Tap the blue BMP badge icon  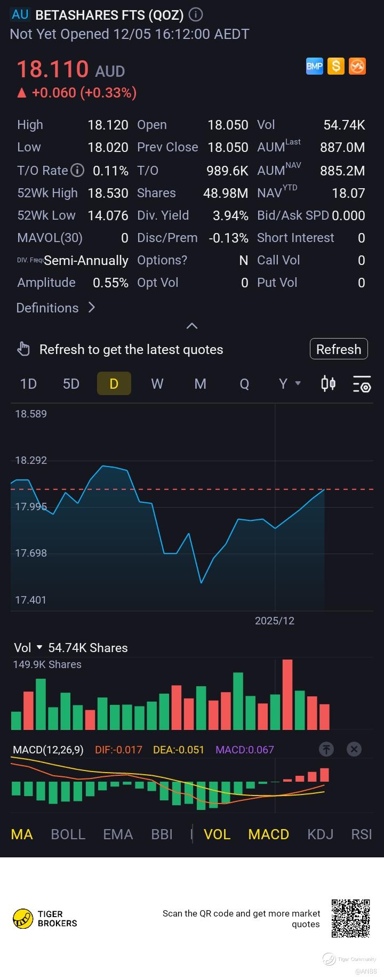point(315,66)
